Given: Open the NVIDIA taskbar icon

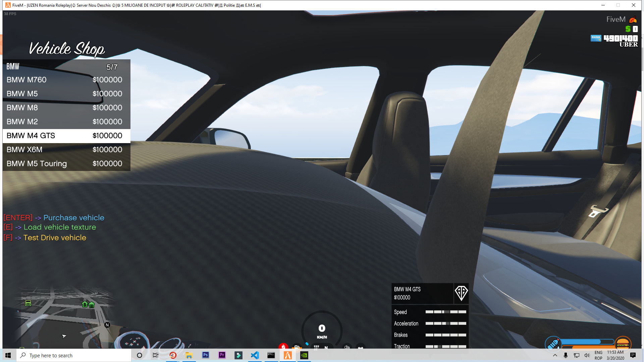Looking at the screenshot, I should click(x=304, y=355).
